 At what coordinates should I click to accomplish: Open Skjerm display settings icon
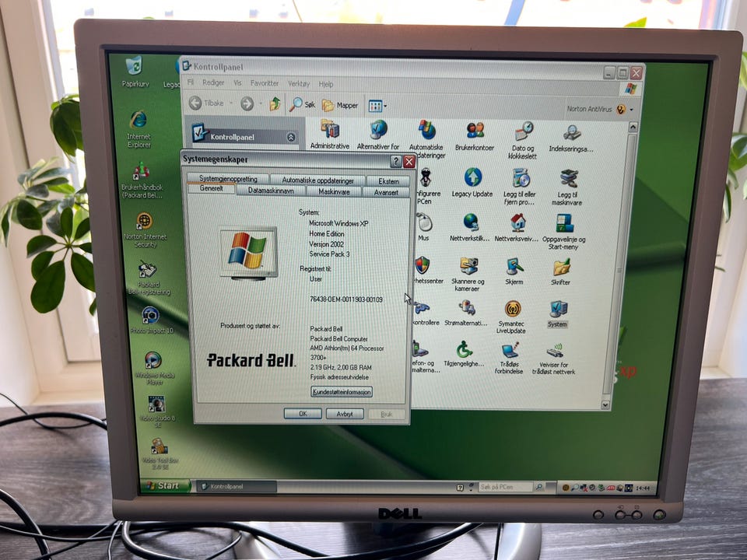click(514, 271)
